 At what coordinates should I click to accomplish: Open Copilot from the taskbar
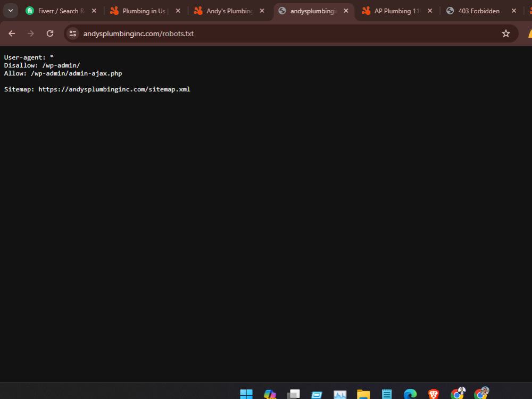(x=270, y=394)
